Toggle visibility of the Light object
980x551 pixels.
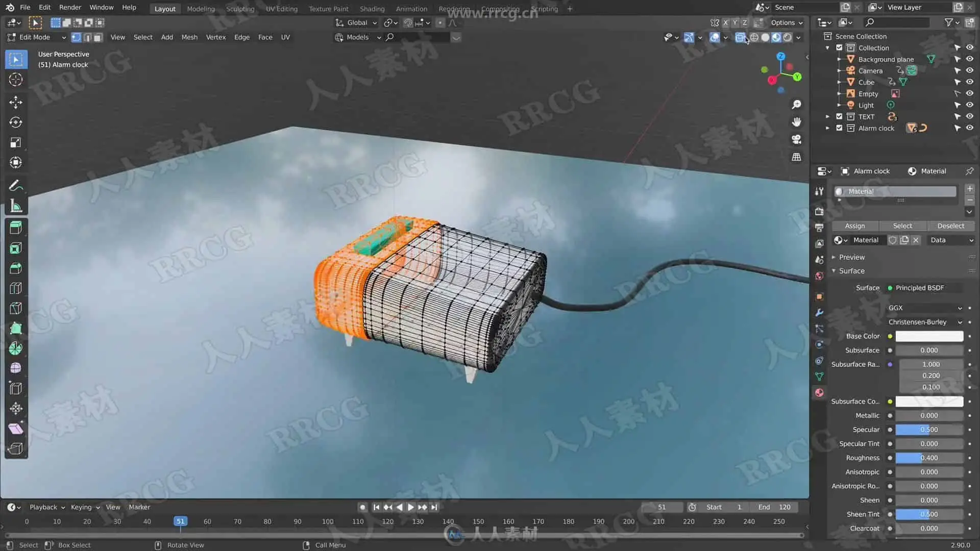(x=969, y=105)
